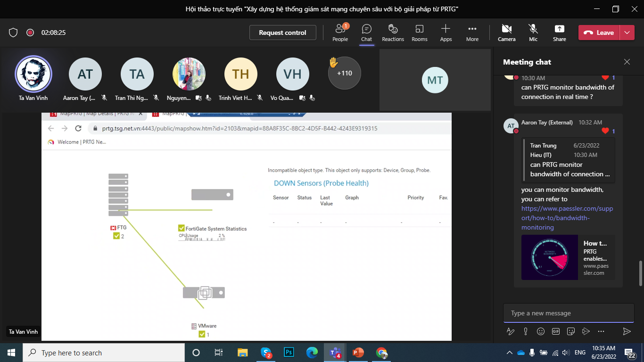644x362 pixels.
Task: Click the VMware green status check
Action: (202, 334)
